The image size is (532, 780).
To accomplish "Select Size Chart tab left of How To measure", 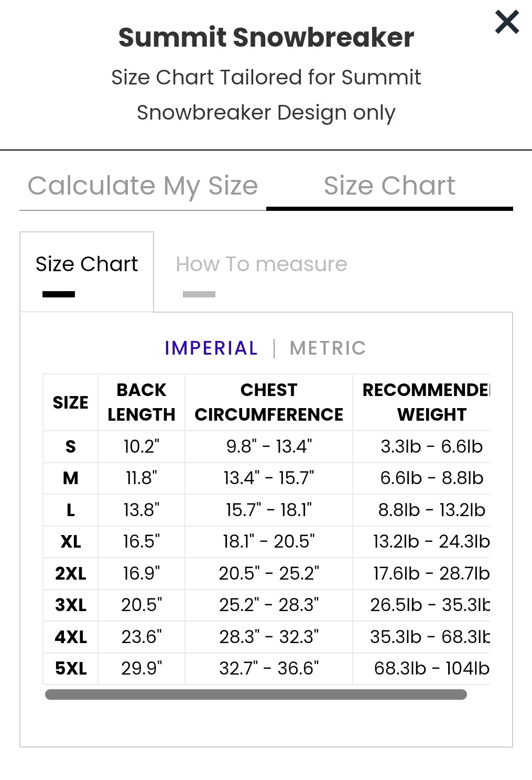I will (x=86, y=264).
